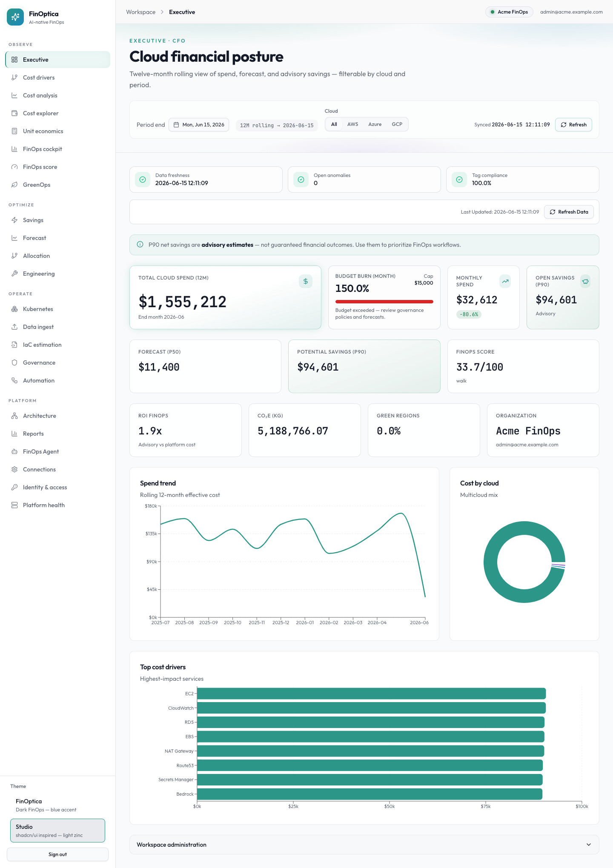613x868 pixels.
Task: Switch cloud filter to GCP
Action: [x=397, y=124]
